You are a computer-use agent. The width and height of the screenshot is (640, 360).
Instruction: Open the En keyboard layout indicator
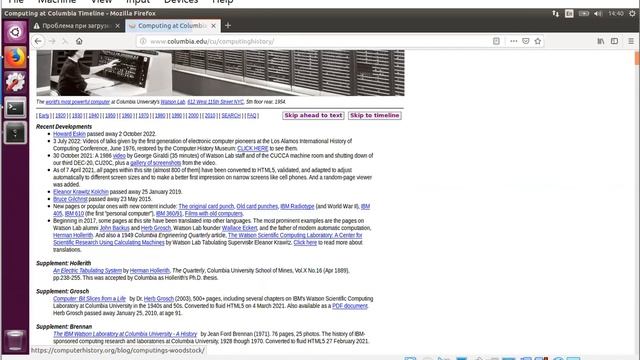tap(569, 13)
